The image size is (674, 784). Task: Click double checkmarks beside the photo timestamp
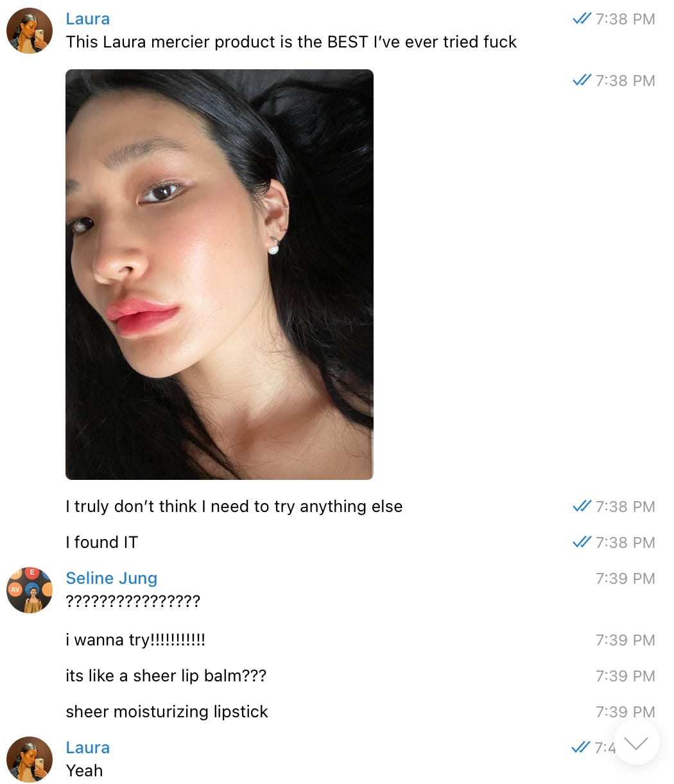(x=582, y=81)
